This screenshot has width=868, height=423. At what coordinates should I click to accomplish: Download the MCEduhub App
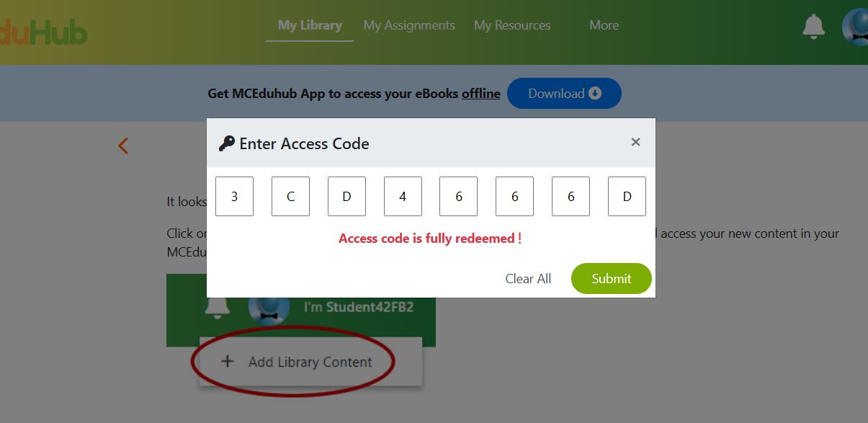[564, 94]
